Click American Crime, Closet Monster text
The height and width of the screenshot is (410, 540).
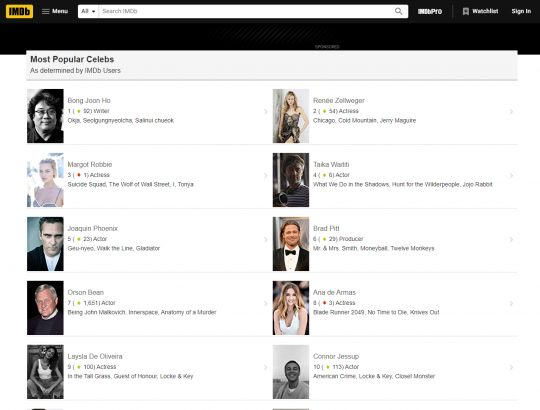(374, 377)
